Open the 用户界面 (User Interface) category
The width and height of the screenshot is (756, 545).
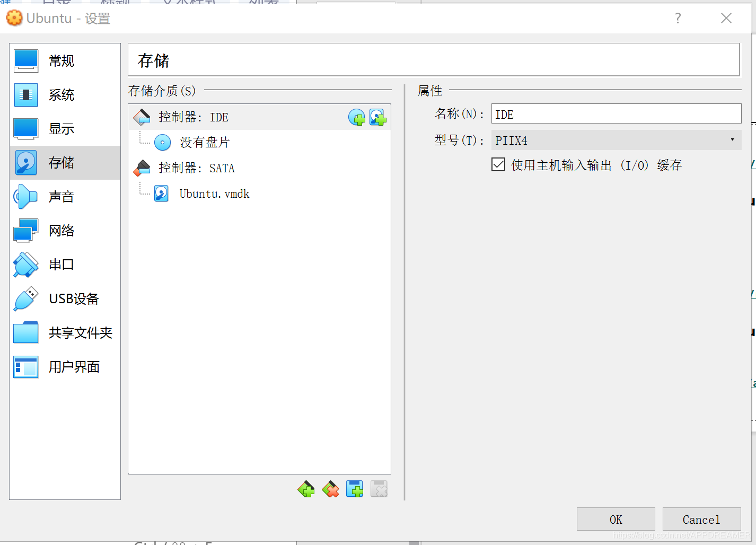click(x=65, y=366)
